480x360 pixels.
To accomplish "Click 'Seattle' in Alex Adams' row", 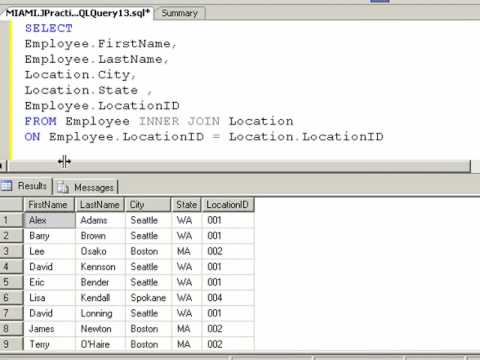I will 148,220.
